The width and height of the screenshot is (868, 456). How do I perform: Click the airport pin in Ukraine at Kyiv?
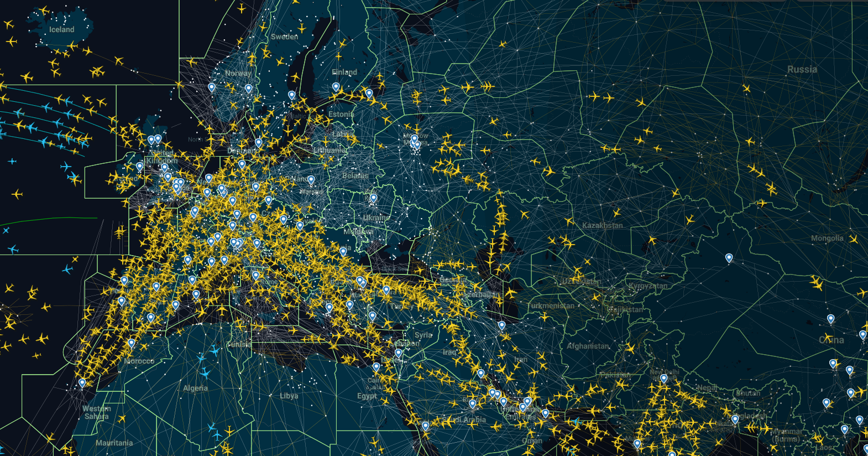click(x=373, y=198)
